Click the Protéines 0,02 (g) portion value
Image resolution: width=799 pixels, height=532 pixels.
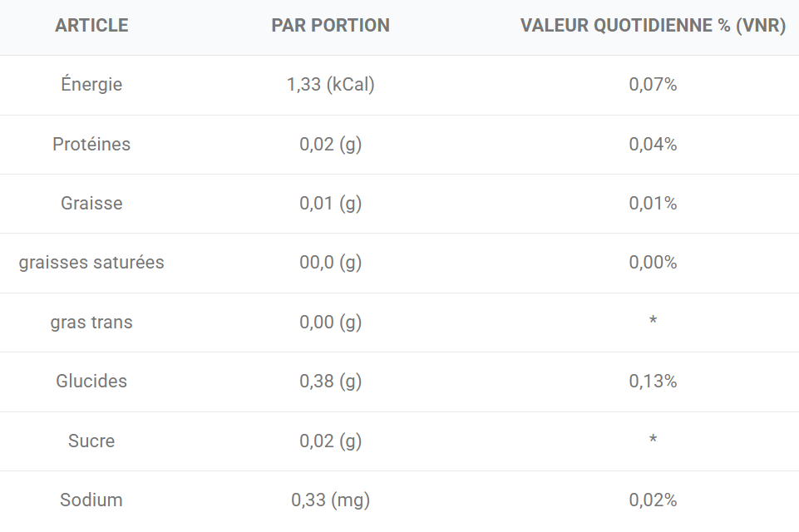click(x=330, y=145)
